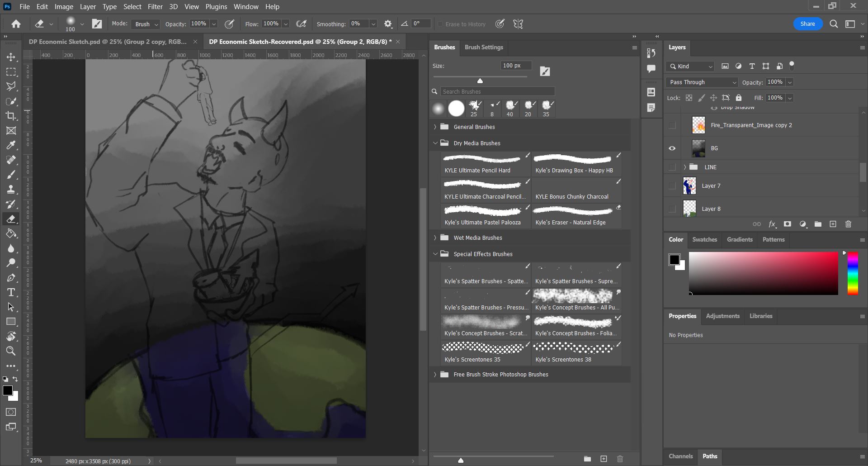Select Kyle's Screentones 35 brush
The image size is (868, 466).
(x=486, y=353)
